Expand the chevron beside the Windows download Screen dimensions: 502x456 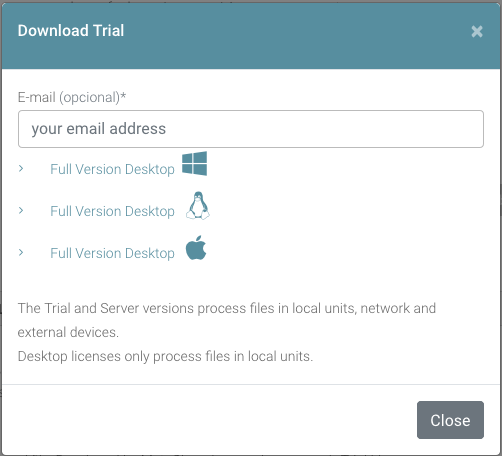point(21,169)
